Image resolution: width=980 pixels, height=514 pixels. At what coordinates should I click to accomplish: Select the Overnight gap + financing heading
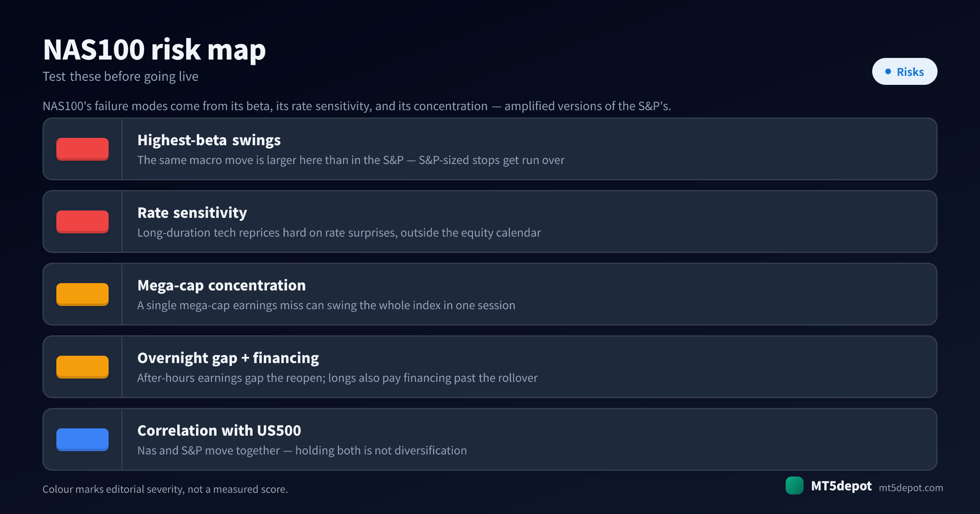coord(228,358)
